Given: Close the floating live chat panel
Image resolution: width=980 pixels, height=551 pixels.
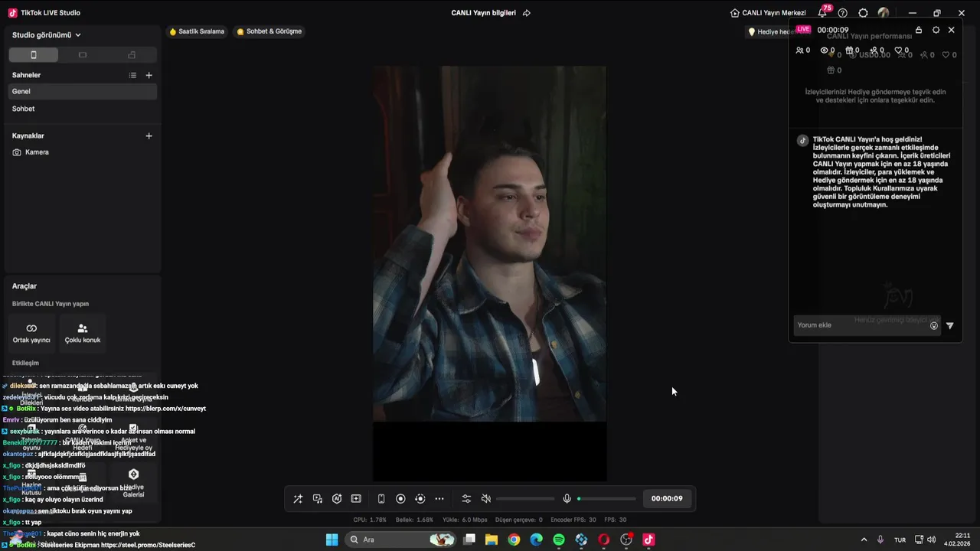Looking at the screenshot, I should [x=952, y=30].
